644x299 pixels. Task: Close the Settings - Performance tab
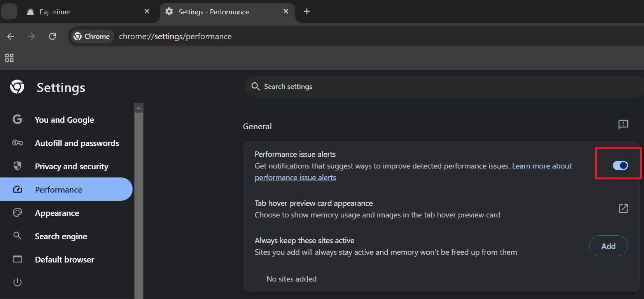(286, 11)
